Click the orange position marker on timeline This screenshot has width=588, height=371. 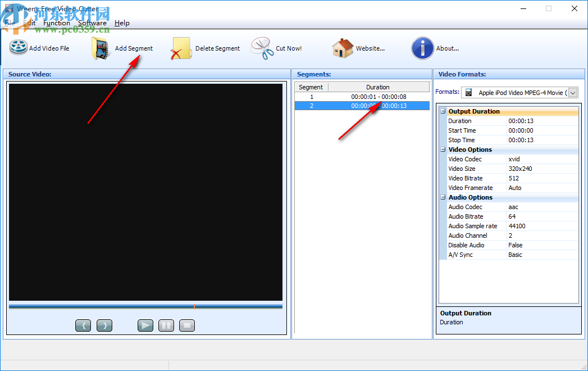pos(194,306)
